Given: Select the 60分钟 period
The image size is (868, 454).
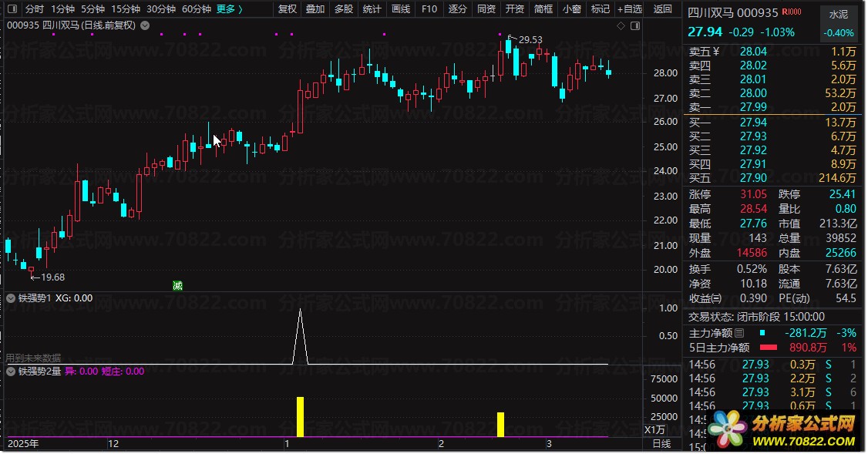Looking at the screenshot, I should point(196,8).
